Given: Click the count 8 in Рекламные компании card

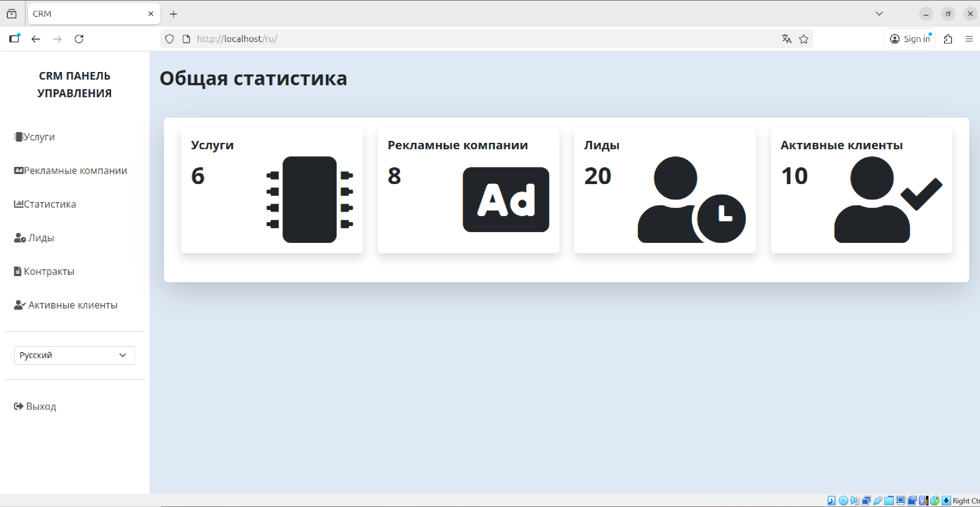Looking at the screenshot, I should [x=394, y=176].
